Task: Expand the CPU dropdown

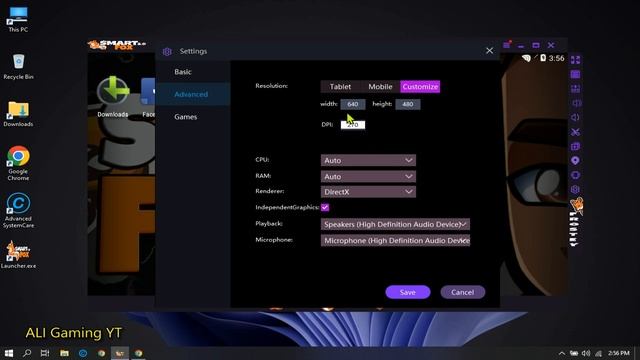Action: point(368,160)
